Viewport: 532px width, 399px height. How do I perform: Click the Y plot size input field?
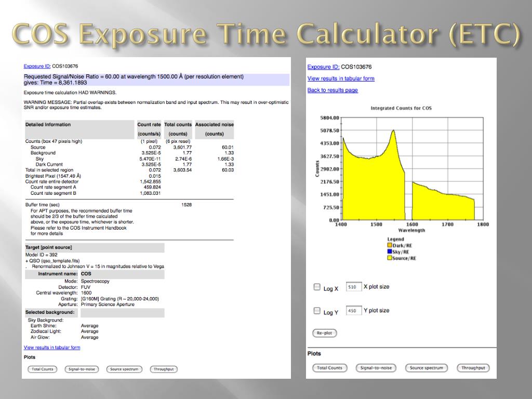pos(353,311)
